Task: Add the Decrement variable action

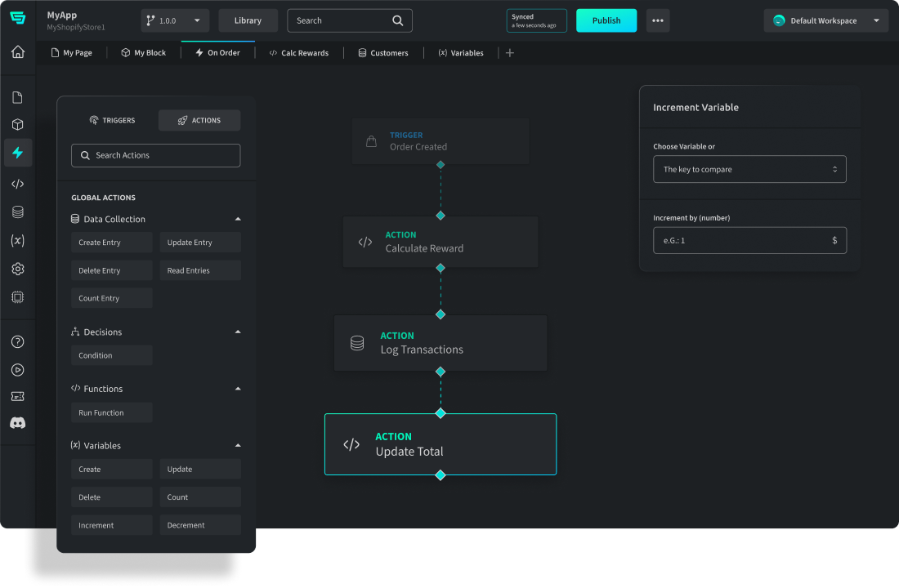Action: click(200, 525)
